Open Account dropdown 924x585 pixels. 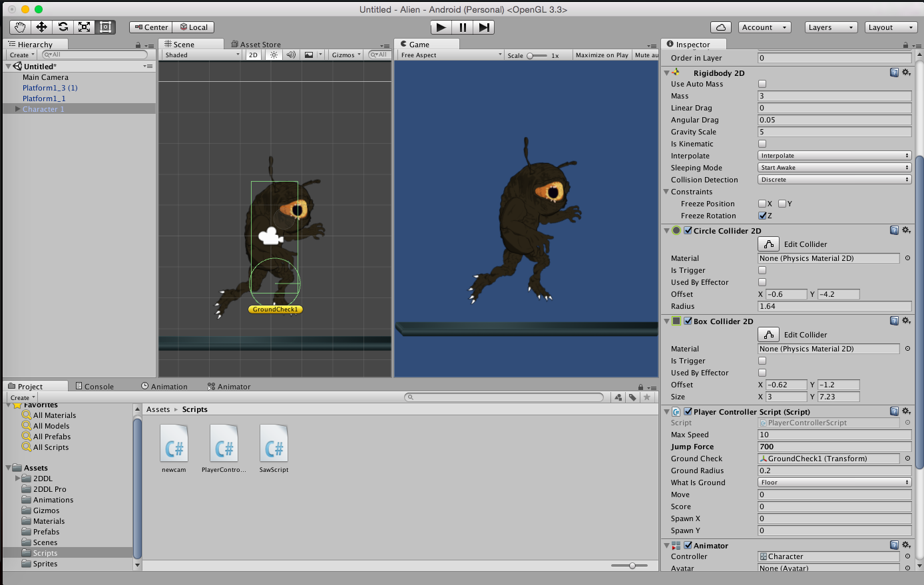(x=764, y=27)
